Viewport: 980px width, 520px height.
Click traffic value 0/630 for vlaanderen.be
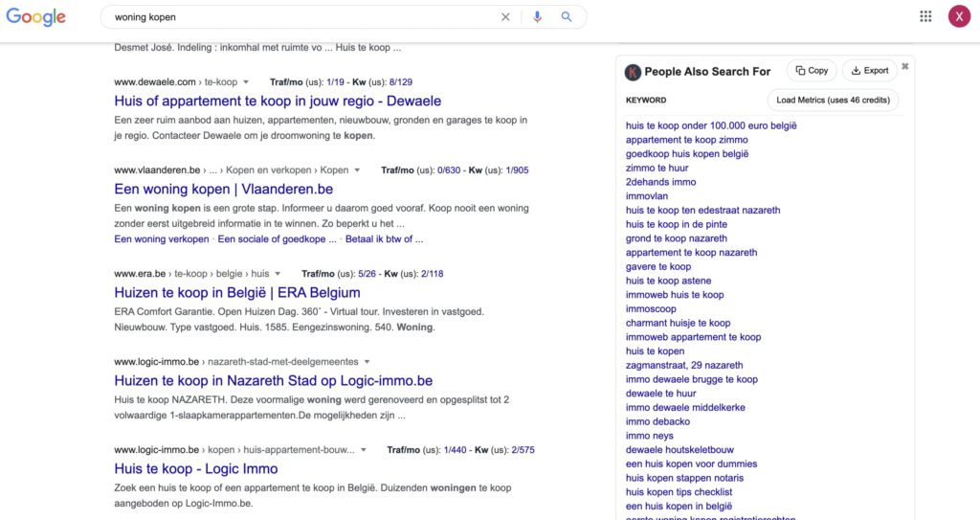pyautogui.click(x=449, y=170)
